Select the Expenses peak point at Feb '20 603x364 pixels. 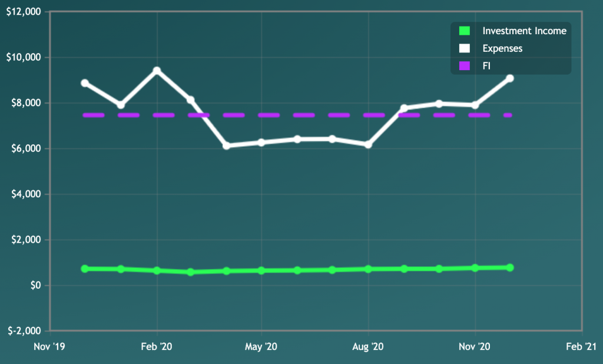(x=157, y=71)
